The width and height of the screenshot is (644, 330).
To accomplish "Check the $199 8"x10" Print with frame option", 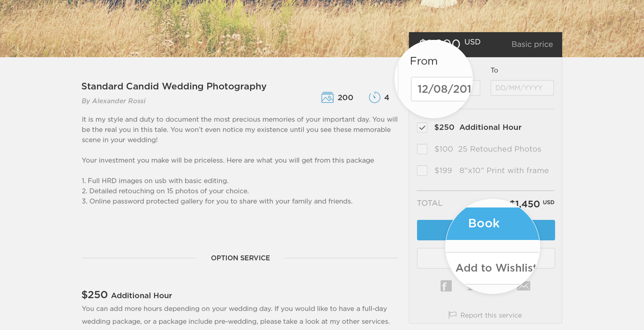I will (422, 170).
